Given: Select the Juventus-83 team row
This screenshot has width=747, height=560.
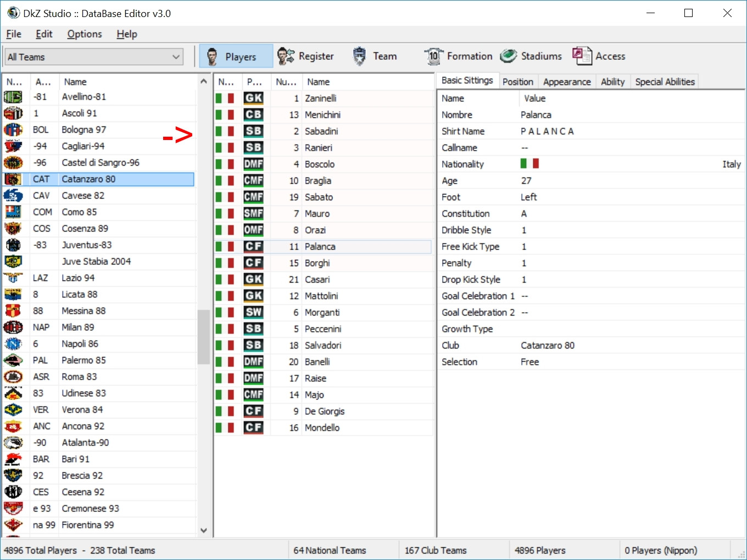Looking at the screenshot, I should point(99,245).
